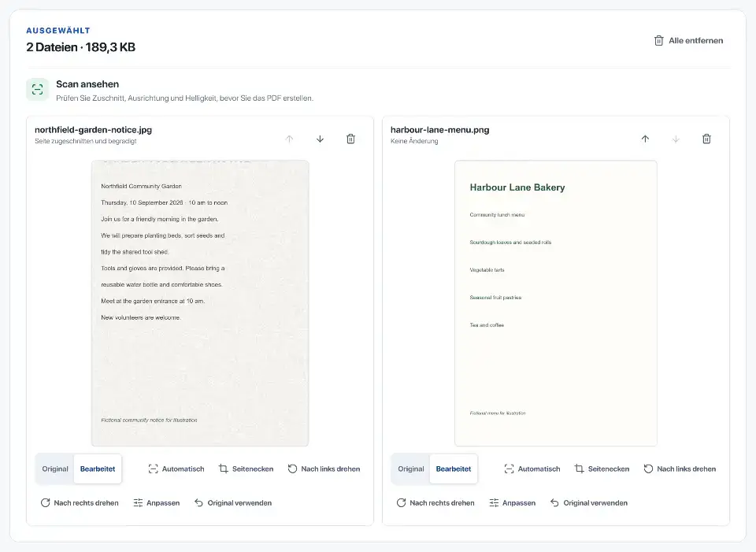Rotate garden notice left (Nach links drehen)
Screen dimensions: 756x552
324,469
